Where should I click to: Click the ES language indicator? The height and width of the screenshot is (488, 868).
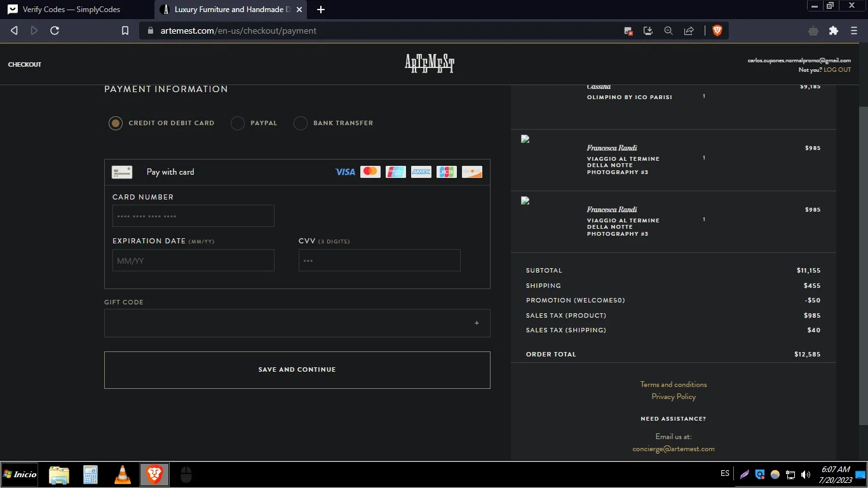[725, 474]
